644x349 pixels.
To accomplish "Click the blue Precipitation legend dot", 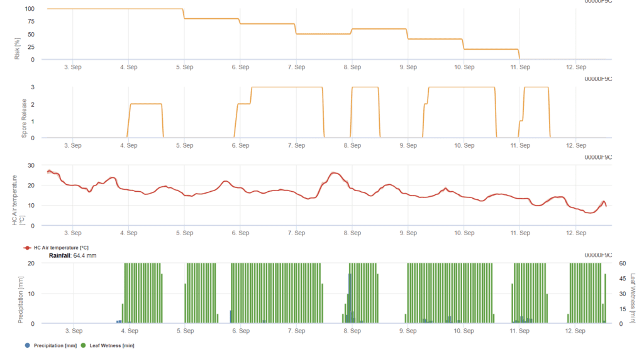I will [x=27, y=345].
